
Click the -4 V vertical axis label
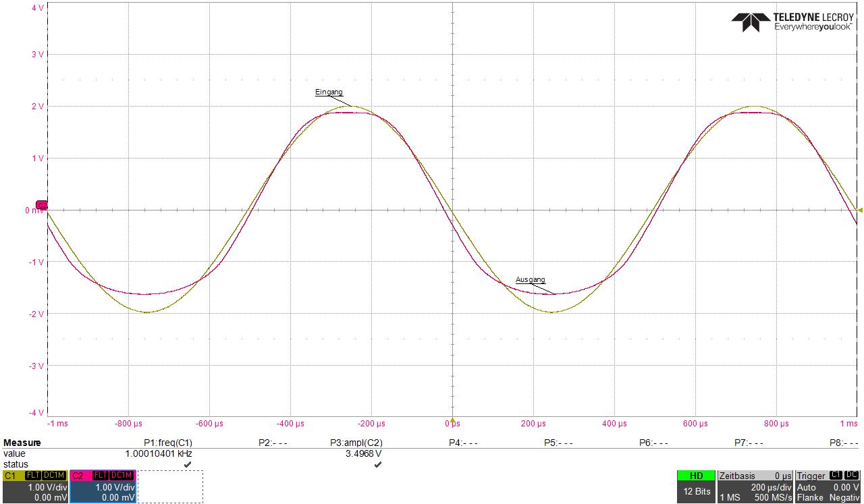pyautogui.click(x=36, y=412)
